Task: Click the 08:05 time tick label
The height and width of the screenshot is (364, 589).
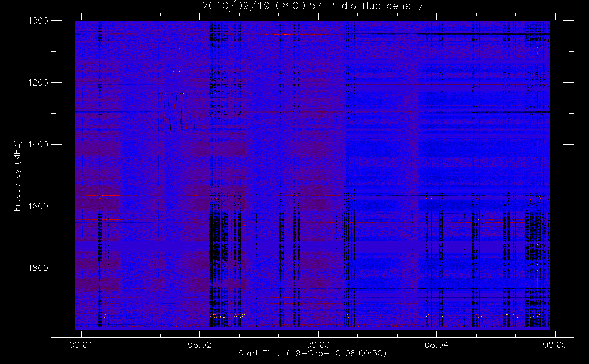Action: (x=555, y=345)
